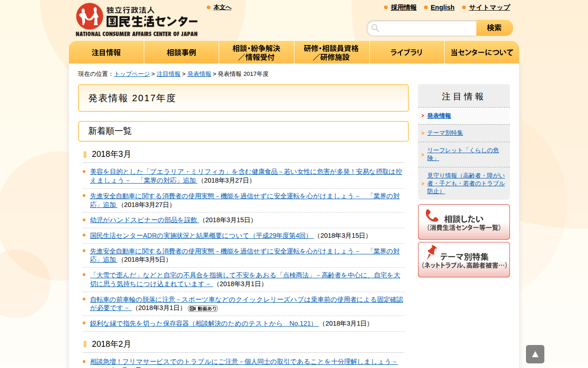Click the scroll-to-top arrow button
This screenshot has height=368, width=588.
coord(535,354)
